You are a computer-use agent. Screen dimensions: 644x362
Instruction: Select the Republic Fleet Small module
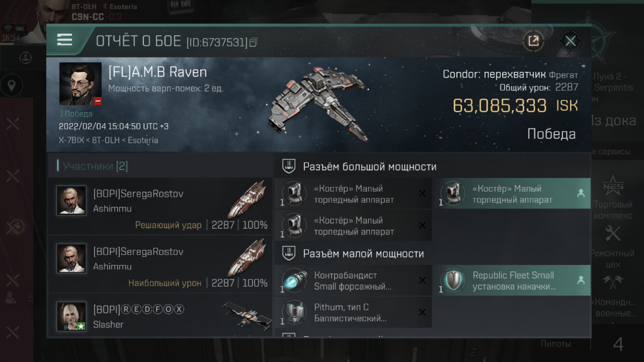512,280
